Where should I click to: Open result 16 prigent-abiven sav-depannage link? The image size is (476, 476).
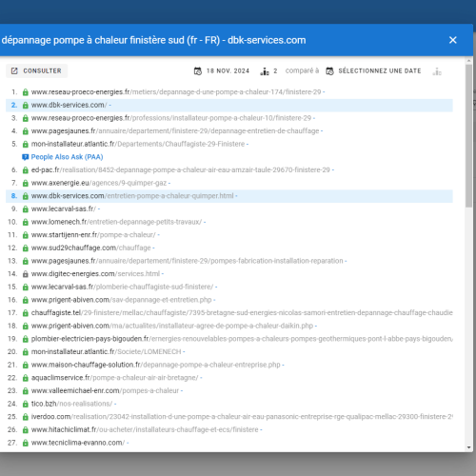121,300
